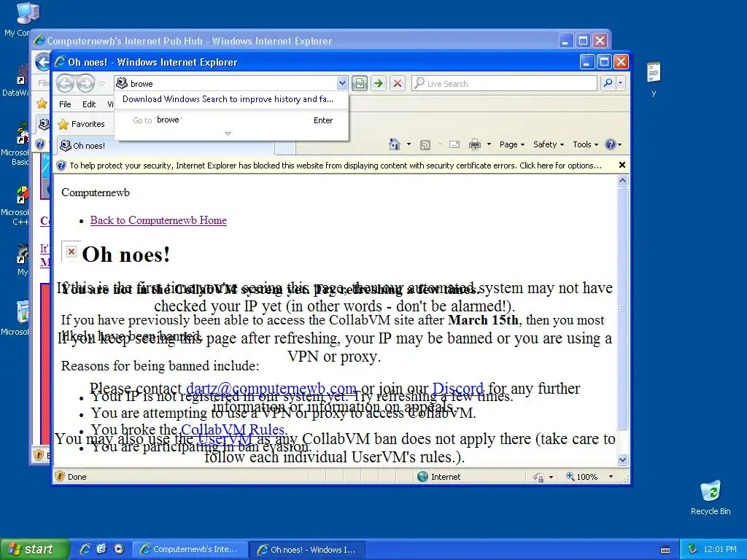Select the 'y' text file desktop icon
Image resolution: width=747 pixels, height=560 pixels.
(654, 79)
